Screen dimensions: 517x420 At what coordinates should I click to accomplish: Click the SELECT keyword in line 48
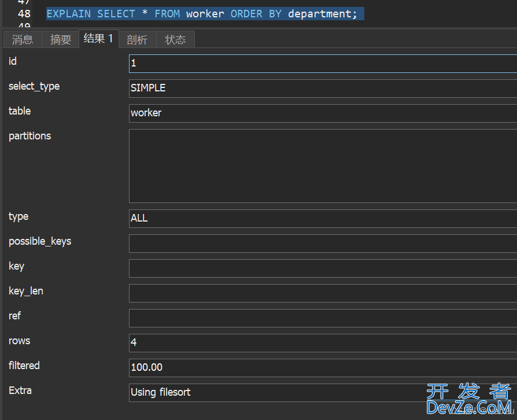click(116, 14)
